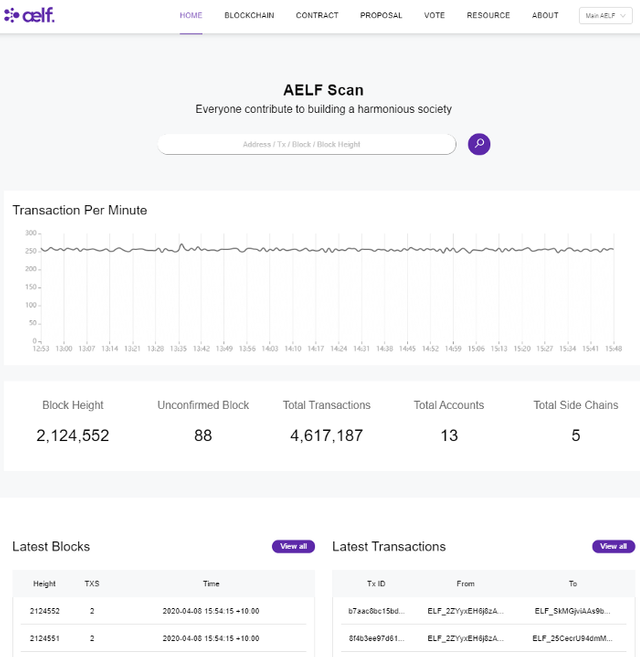View all Latest Blocks
The height and width of the screenshot is (657, 640).
pos(293,546)
